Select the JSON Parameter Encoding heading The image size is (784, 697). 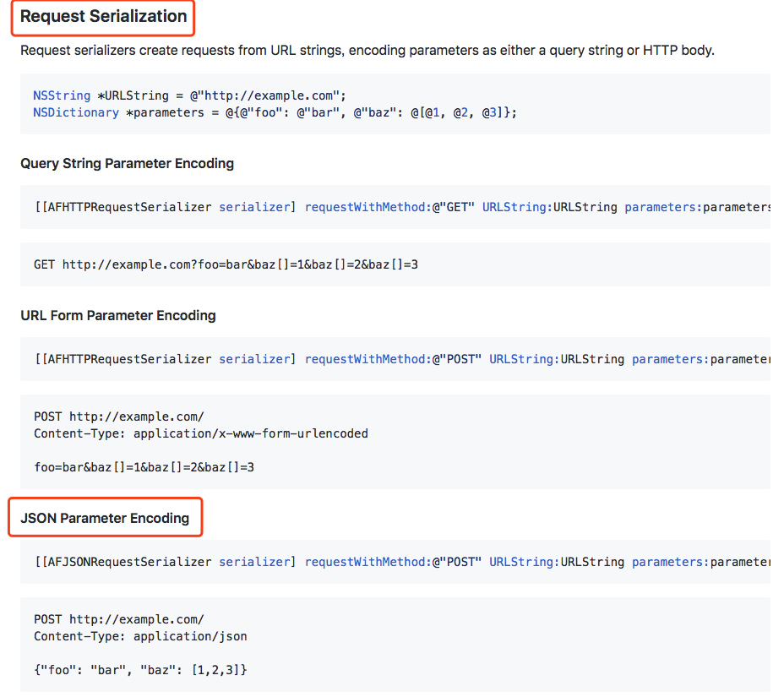coord(105,518)
